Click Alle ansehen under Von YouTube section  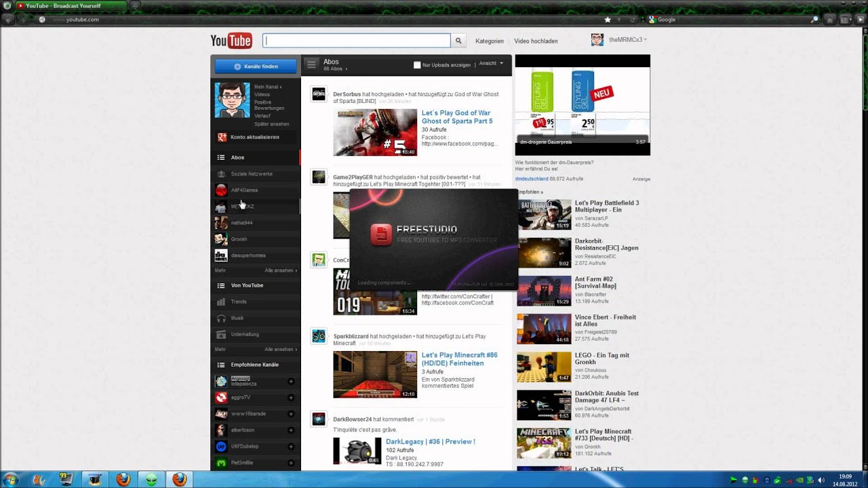pos(280,349)
